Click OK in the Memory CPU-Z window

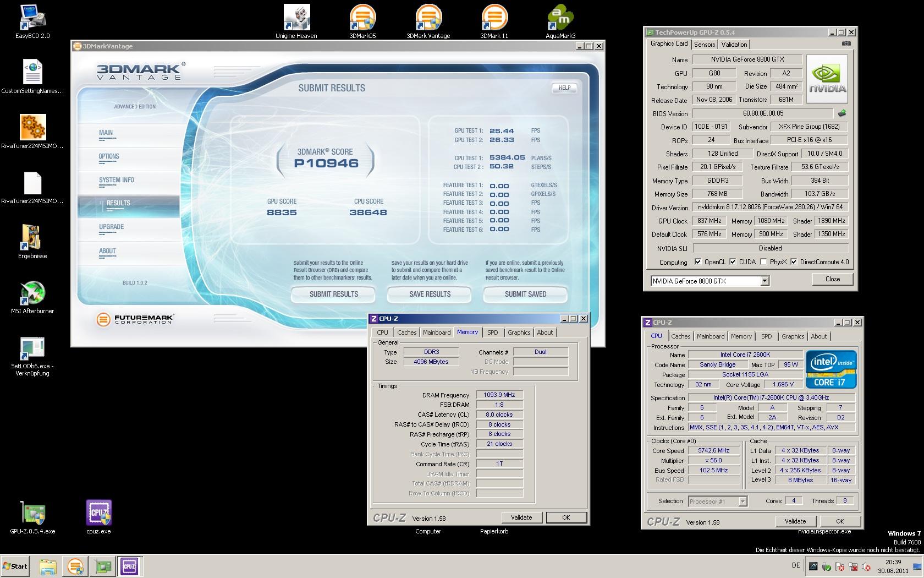tap(566, 517)
